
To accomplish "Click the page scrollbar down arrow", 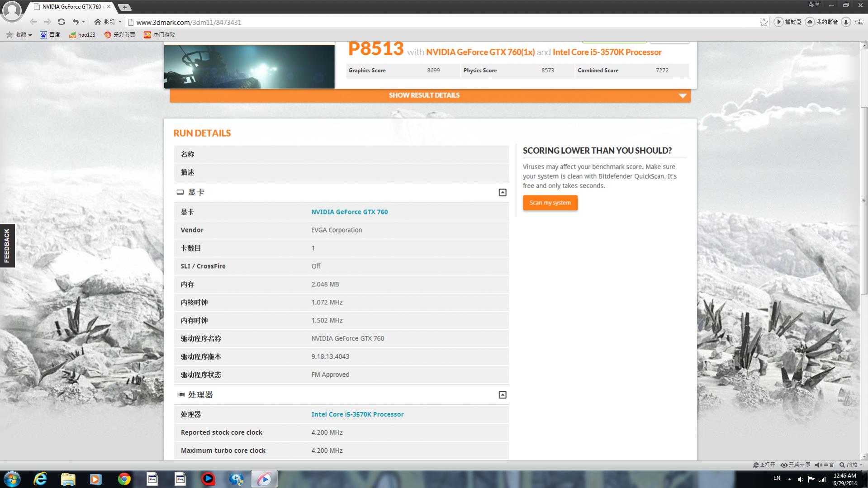I will pos(864,456).
